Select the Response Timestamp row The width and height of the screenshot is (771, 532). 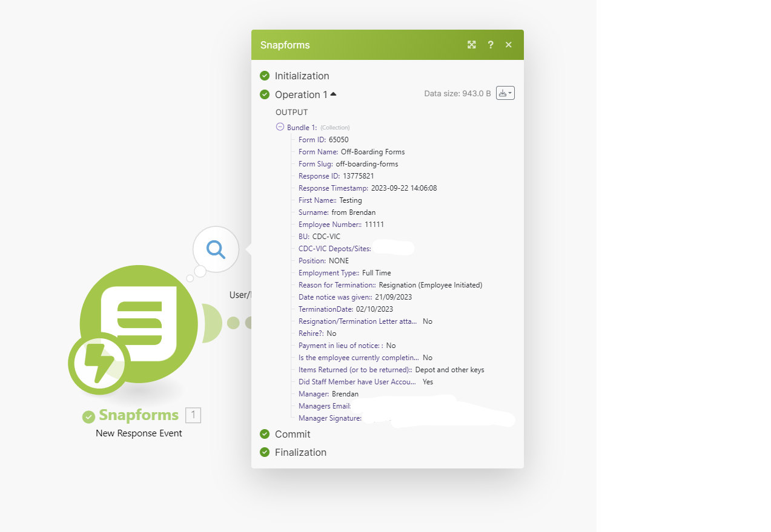(368, 188)
